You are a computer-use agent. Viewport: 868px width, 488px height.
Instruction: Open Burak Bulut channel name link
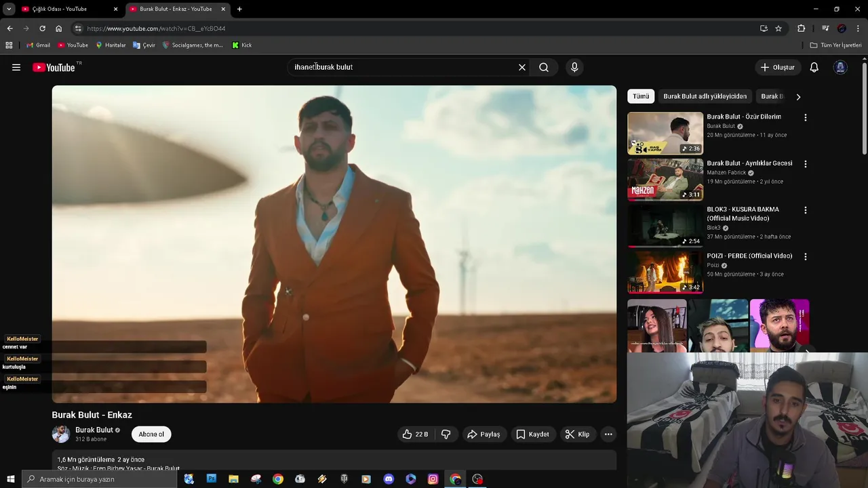click(94, 430)
